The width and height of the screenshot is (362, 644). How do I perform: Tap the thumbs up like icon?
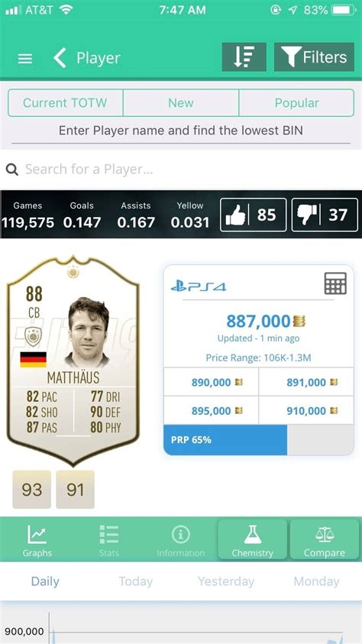(x=237, y=215)
